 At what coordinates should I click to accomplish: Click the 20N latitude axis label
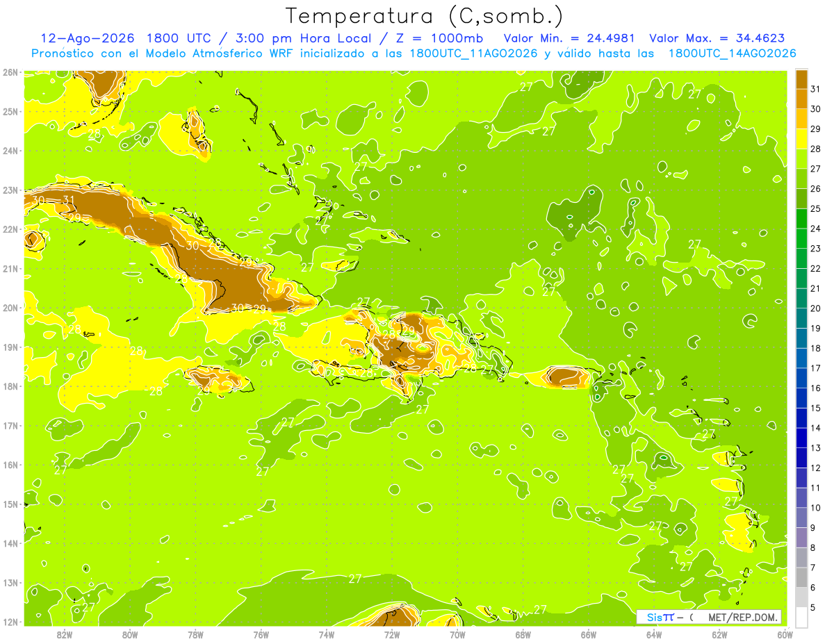pyautogui.click(x=10, y=308)
